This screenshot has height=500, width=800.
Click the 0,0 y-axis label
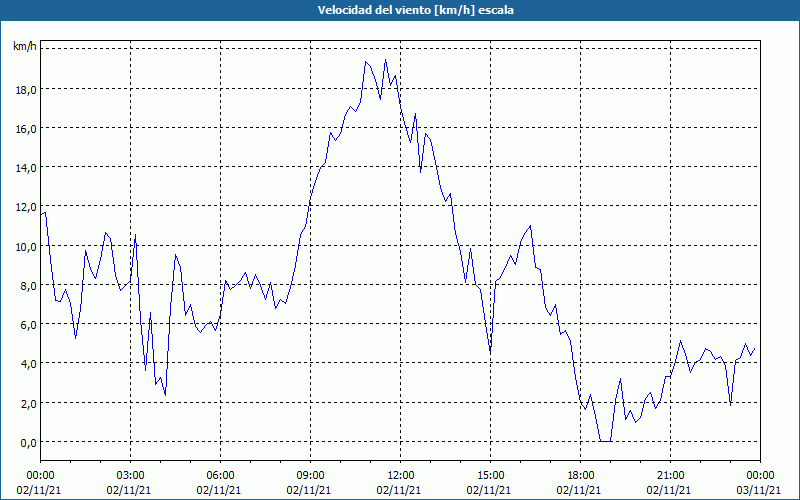[28, 443]
